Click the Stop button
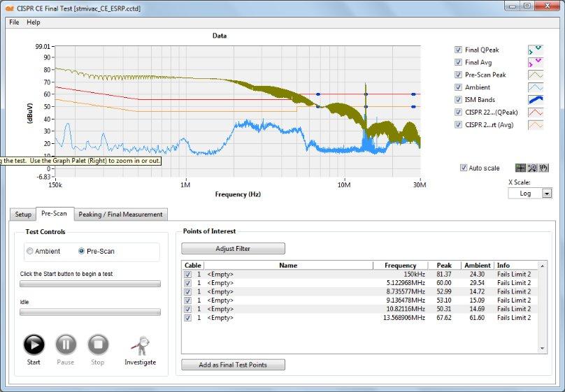This screenshot has width=565, height=392. pyautogui.click(x=98, y=344)
